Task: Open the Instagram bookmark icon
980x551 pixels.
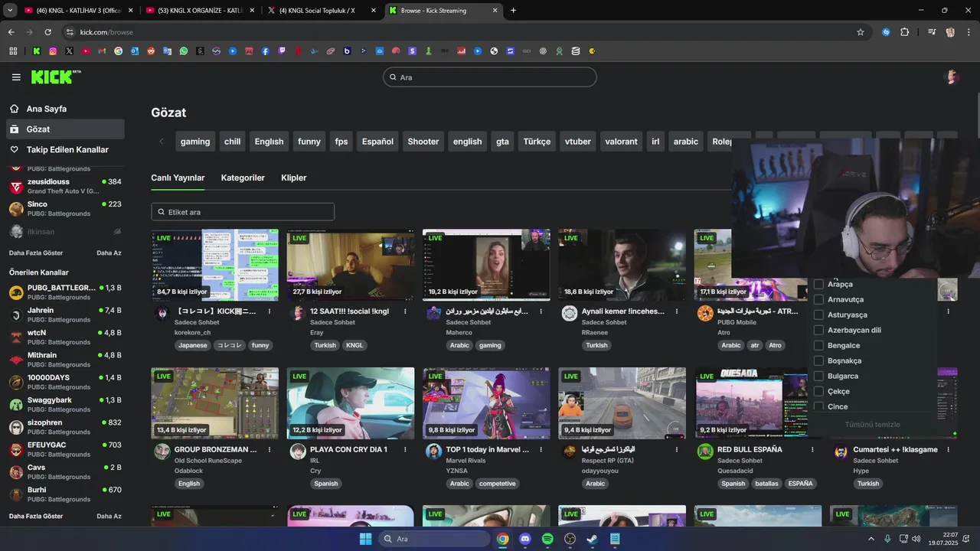Action: tap(53, 51)
